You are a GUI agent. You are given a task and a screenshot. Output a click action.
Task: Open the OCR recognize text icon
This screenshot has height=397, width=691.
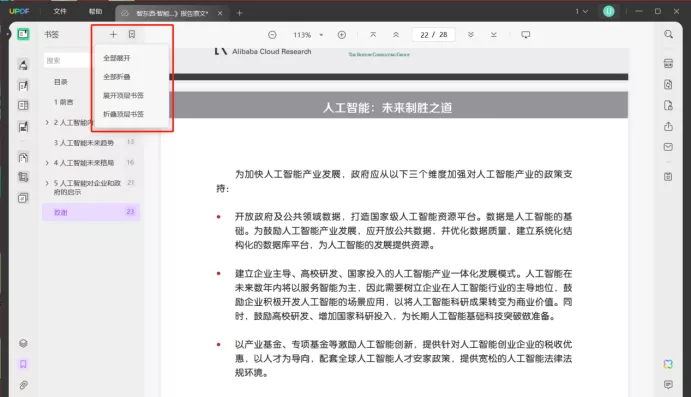pyautogui.click(x=669, y=63)
